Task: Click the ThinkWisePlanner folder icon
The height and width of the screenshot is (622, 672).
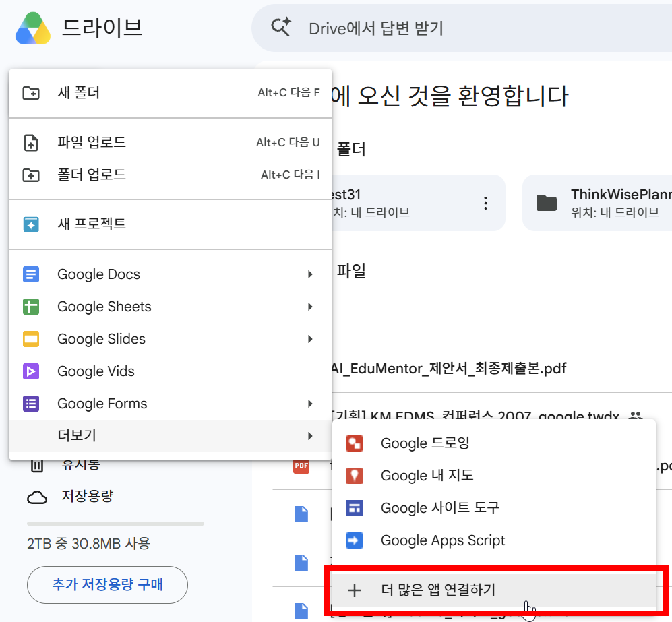Action: (x=547, y=203)
